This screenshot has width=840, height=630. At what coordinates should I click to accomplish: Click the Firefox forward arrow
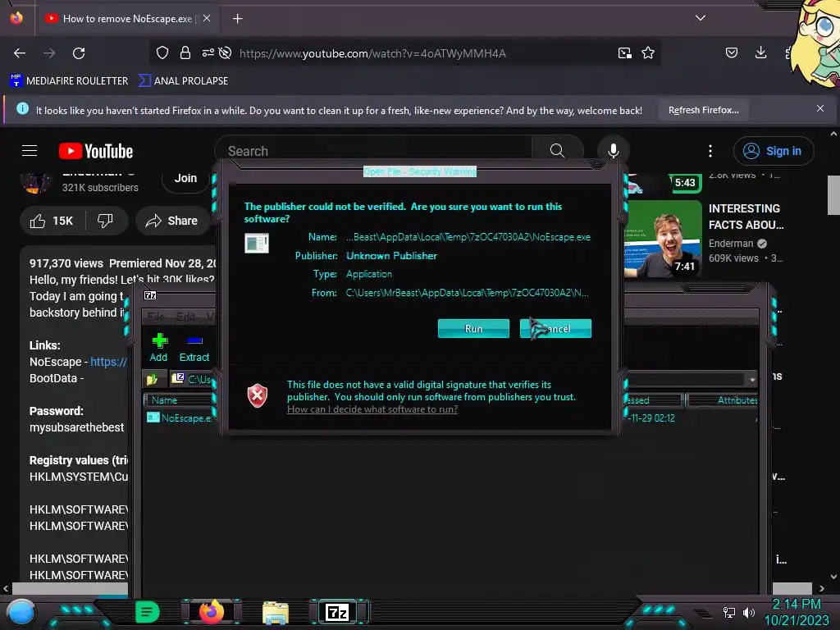[x=49, y=53]
